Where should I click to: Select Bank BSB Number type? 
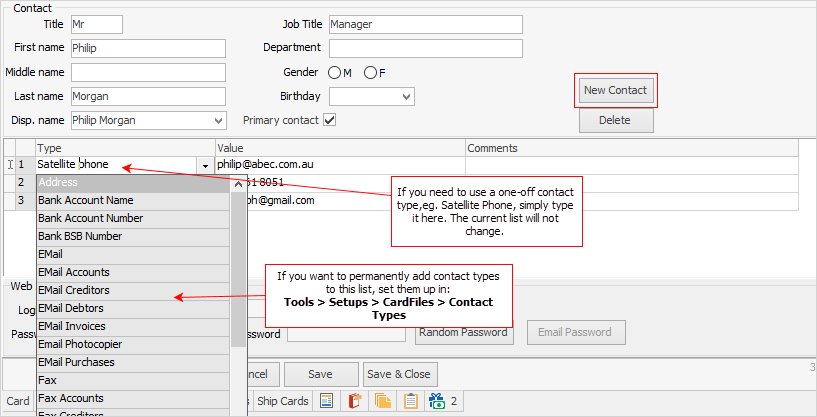(133, 236)
